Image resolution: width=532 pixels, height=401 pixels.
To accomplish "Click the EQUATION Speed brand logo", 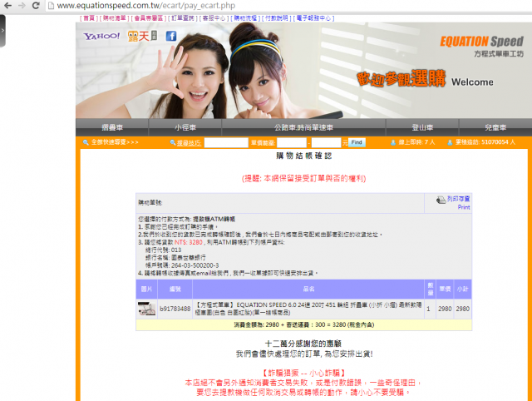I will (x=482, y=42).
